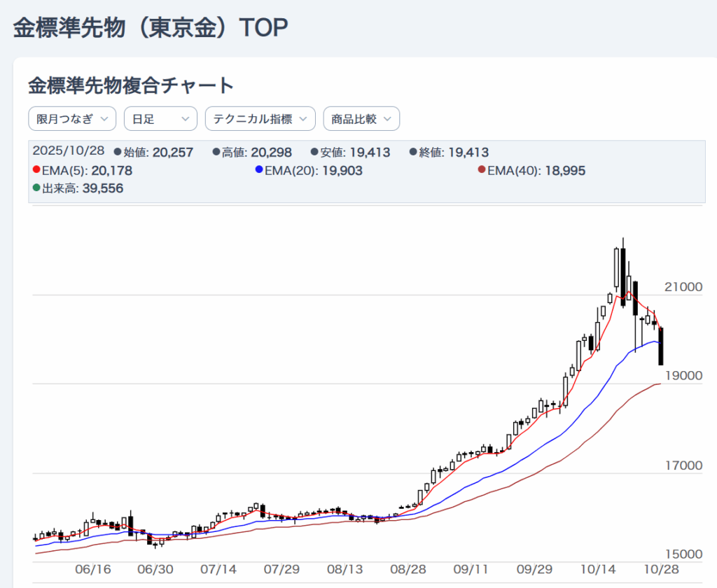Image resolution: width=717 pixels, height=588 pixels.
Task: Click the gray dot beside 高値
Action: pyautogui.click(x=216, y=153)
